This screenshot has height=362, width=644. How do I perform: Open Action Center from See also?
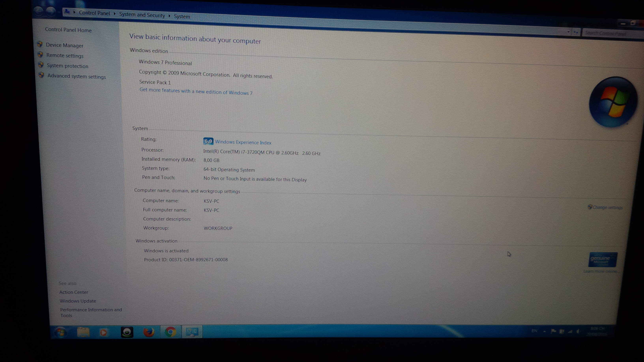pos(74,292)
